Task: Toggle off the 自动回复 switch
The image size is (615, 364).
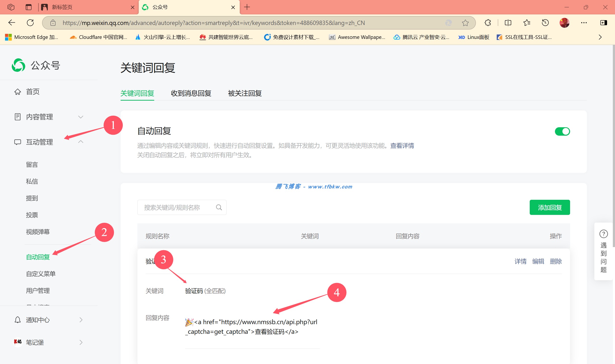Action: click(562, 131)
